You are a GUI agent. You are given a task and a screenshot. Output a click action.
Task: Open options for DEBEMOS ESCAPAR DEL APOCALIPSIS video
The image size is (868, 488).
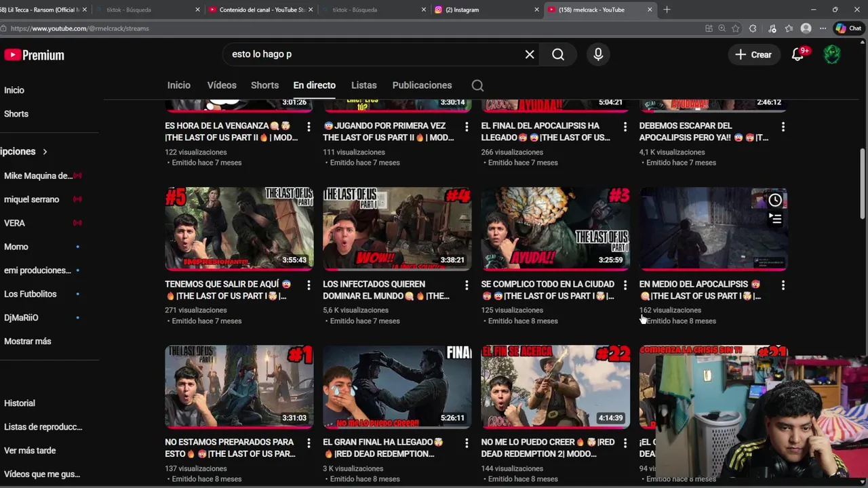tap(783, 127)
